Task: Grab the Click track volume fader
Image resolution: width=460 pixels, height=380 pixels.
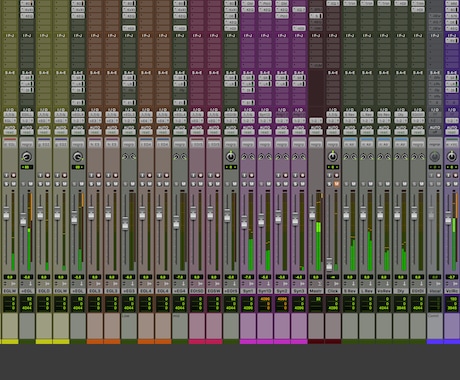Action: coord(329,265)
